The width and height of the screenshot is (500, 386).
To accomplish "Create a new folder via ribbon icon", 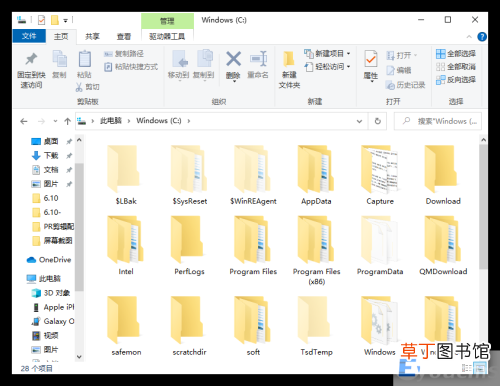I will tap(289, 59).
